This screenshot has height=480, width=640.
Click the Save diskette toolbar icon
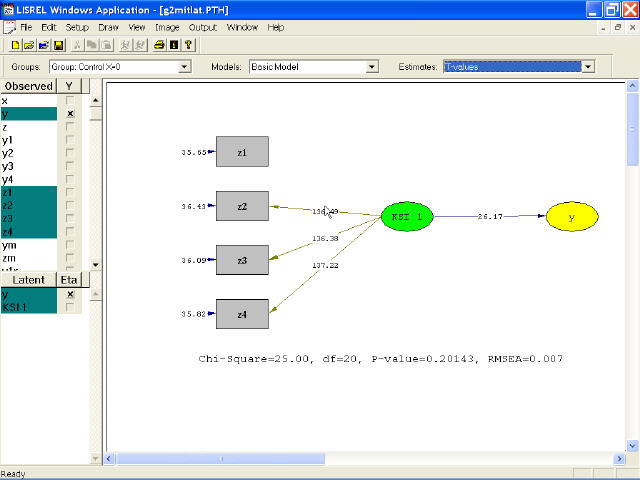click(x=58, y=45)
